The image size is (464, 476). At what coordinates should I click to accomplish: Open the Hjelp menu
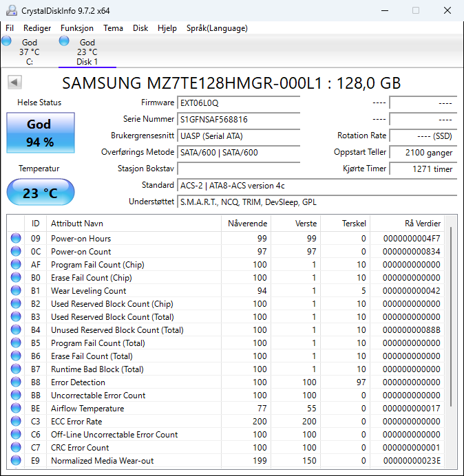click(167, 28)
